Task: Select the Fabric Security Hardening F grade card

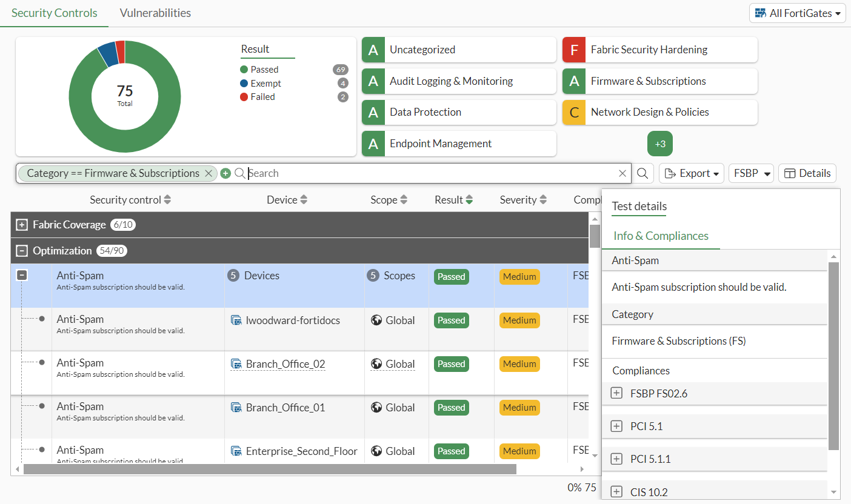Action: (x=659, y=50)
